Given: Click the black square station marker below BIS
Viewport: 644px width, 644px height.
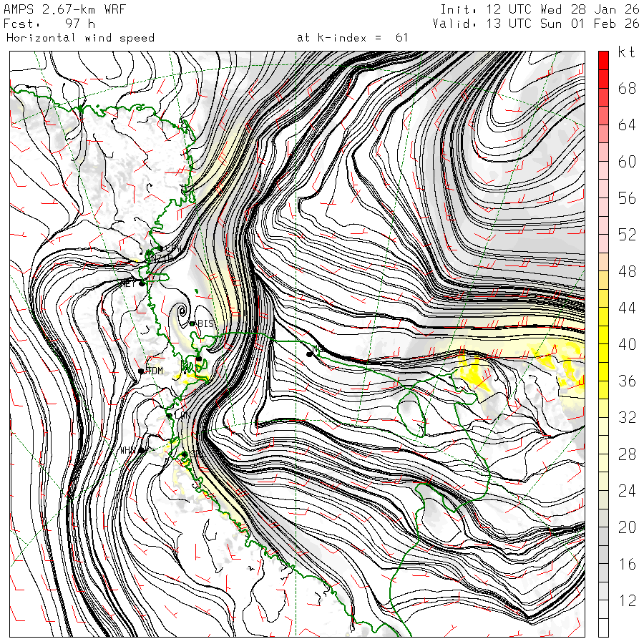Looking at the screenshot, I should point(199,358).
